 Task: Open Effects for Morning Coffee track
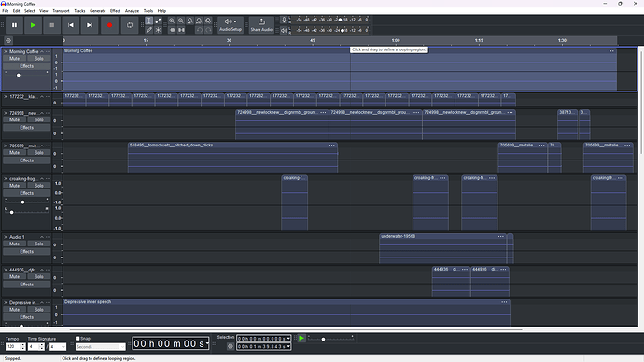(27, 66)
